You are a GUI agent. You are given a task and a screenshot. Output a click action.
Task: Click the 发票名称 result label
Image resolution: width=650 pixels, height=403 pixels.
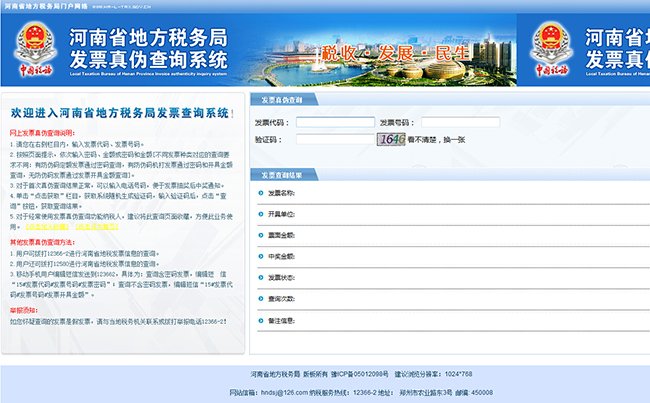(281, 193)
